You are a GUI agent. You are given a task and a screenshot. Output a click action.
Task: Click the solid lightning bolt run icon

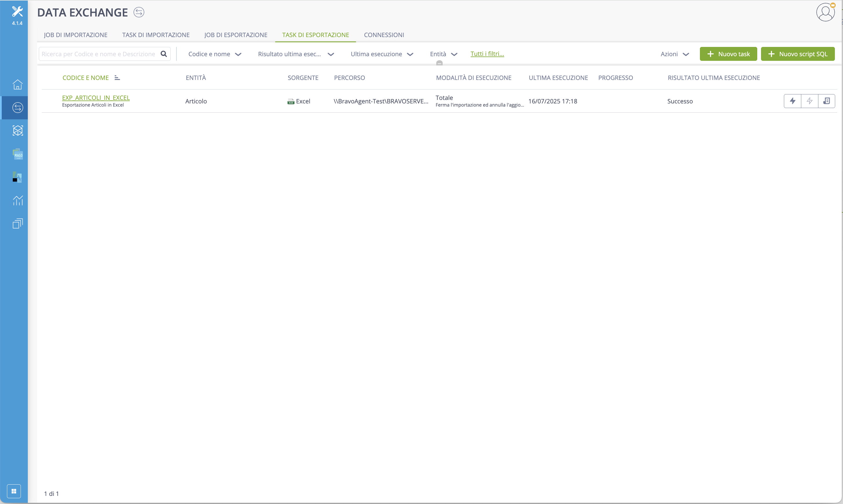pyautogui.click(x=792, y=101)
